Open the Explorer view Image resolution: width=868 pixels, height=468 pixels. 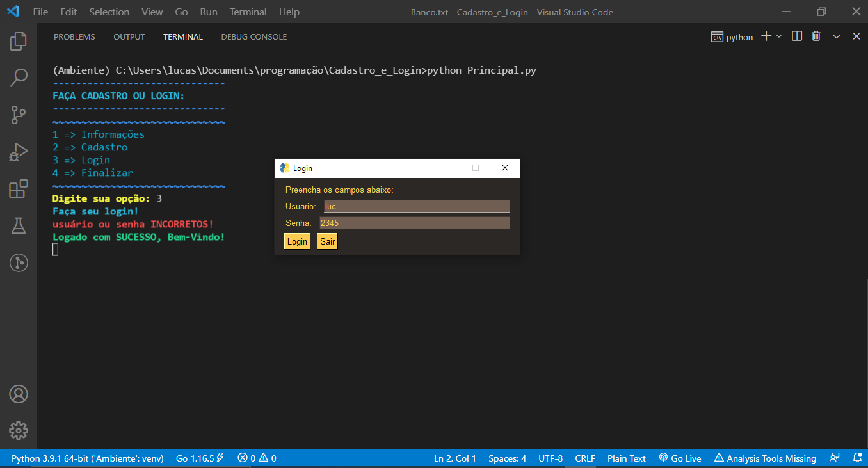click(x=18, y=41)
